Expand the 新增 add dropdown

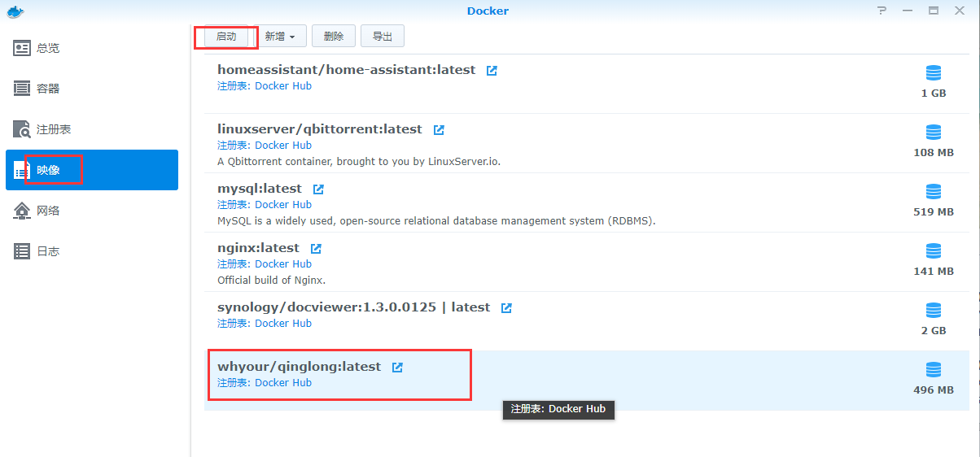coord(280,37)
